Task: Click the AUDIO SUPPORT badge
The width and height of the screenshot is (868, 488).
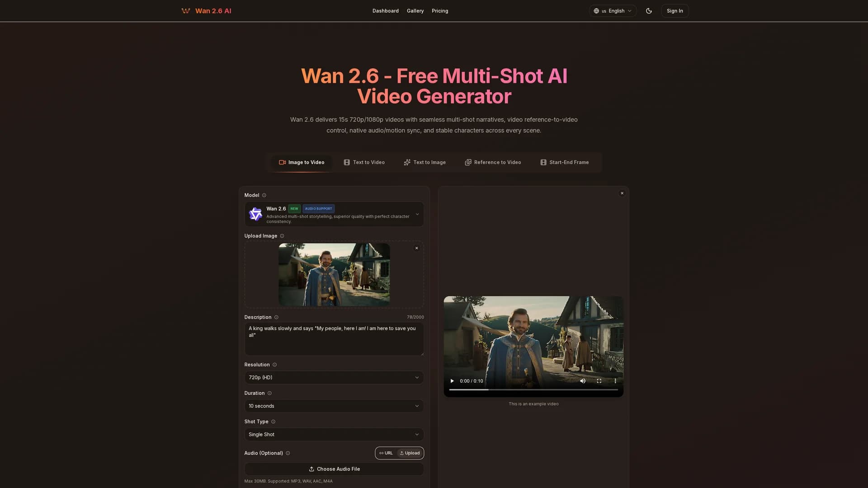Action: [x=318, y=209]
